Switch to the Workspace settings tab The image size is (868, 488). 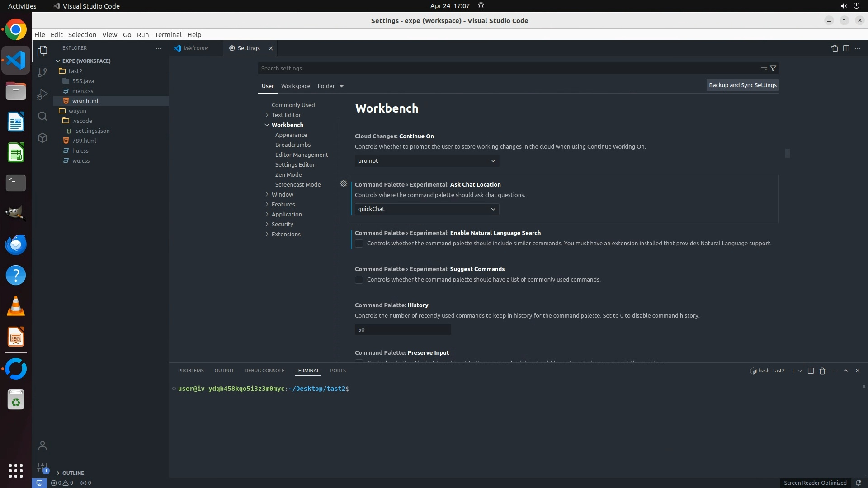click(295, 86)
